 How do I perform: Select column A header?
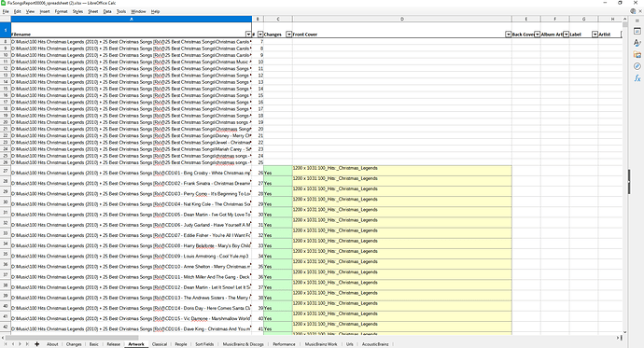click(132, 19)
